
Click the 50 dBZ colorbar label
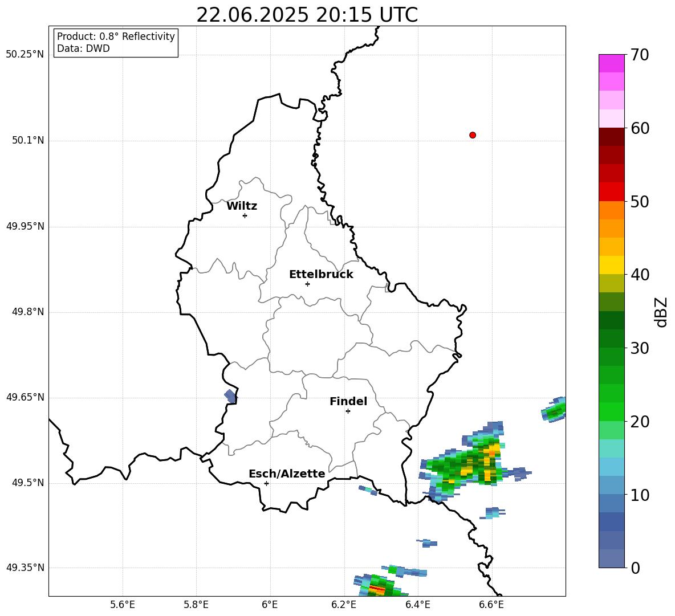640,201
